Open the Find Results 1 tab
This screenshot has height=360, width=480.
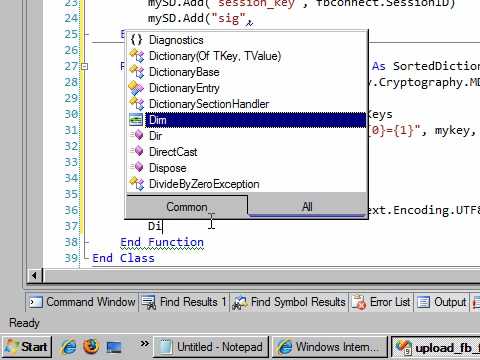(184, 302)
